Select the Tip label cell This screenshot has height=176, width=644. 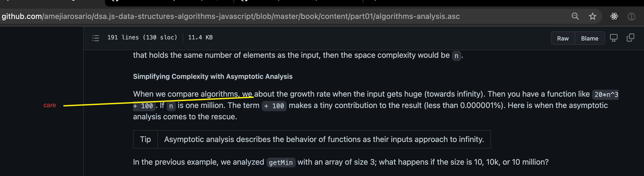coord(145,139)
